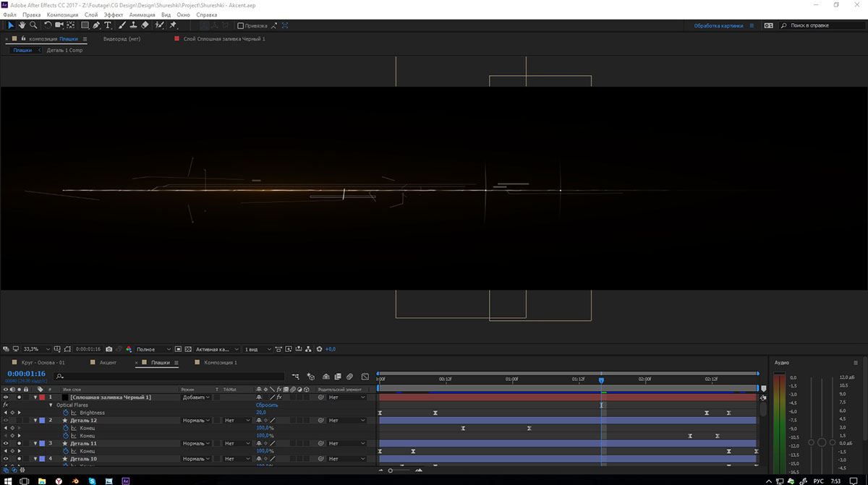This screenshot has width=868, height=485.
Task: Open the Эффект menu
Action: click(113, 14)
